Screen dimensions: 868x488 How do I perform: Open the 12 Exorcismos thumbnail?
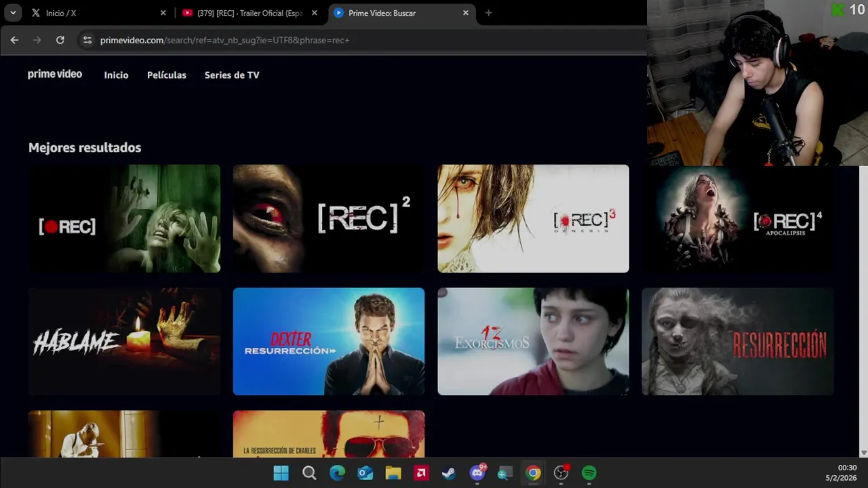pyautogui.click(x=533, y=341)
